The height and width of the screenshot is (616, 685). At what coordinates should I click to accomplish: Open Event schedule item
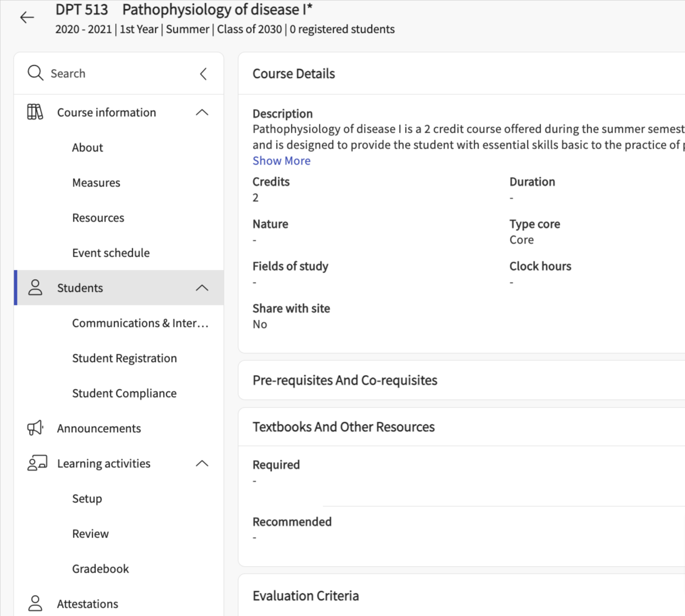pyautogui.click(x=110, y=253)
